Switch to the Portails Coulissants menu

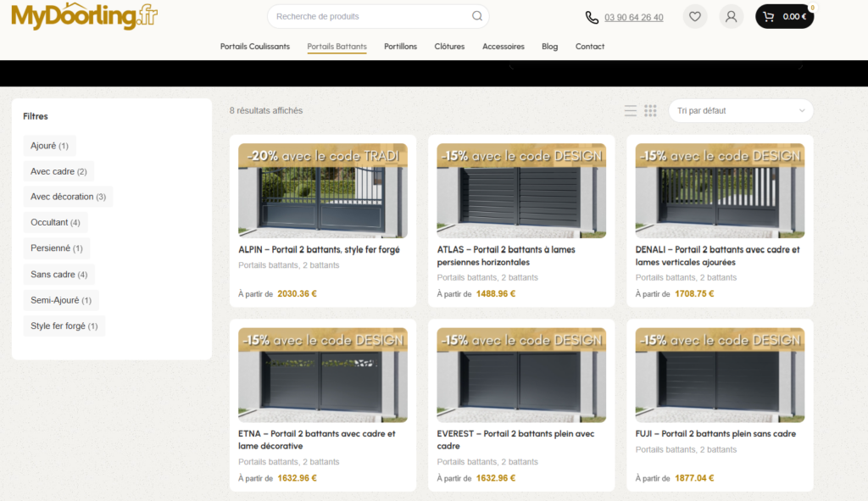point(254,47)
